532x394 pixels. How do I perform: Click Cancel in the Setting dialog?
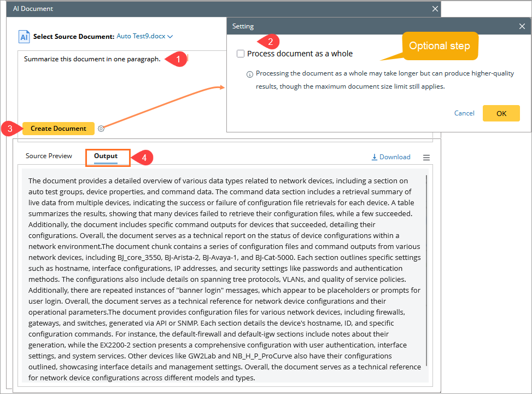click(x=464, y=113)
